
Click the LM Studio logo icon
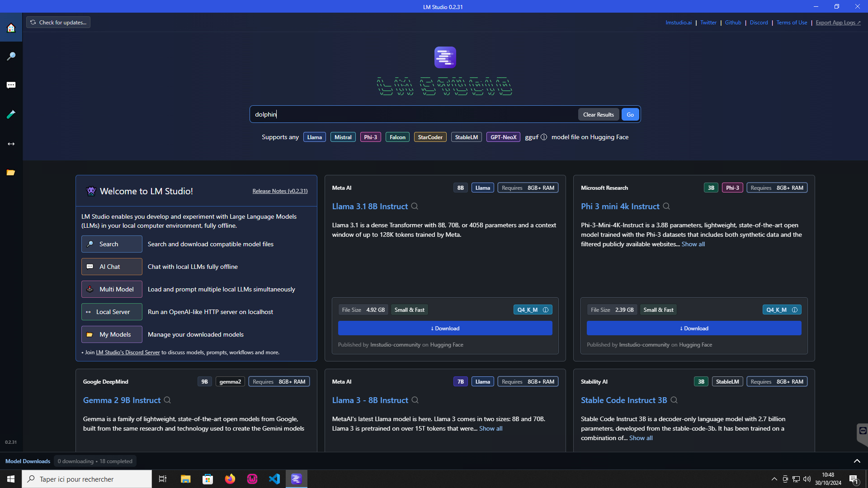click(x=445, y=57)
